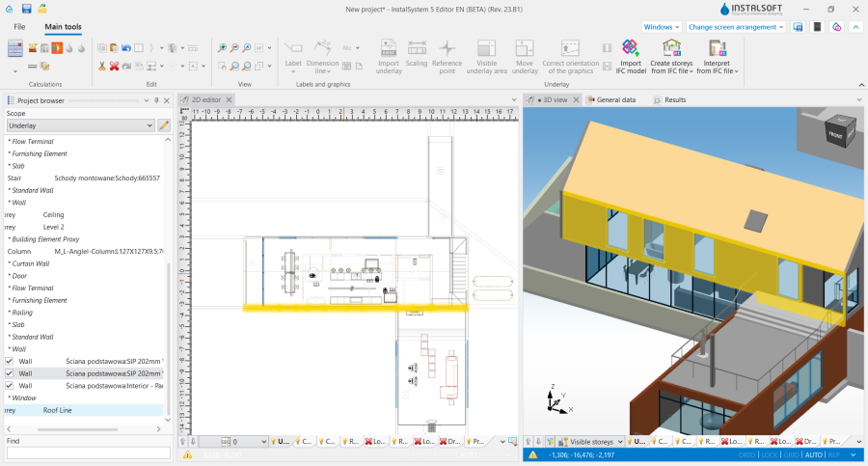Open the Results tab
This screenshot has height=466, width=868.
[x=670, y=99]
